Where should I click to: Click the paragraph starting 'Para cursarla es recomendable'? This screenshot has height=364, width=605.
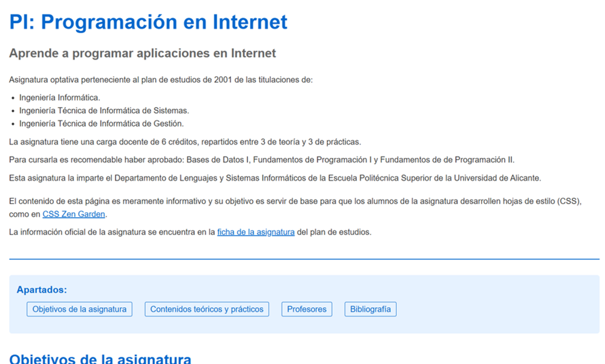261,160
